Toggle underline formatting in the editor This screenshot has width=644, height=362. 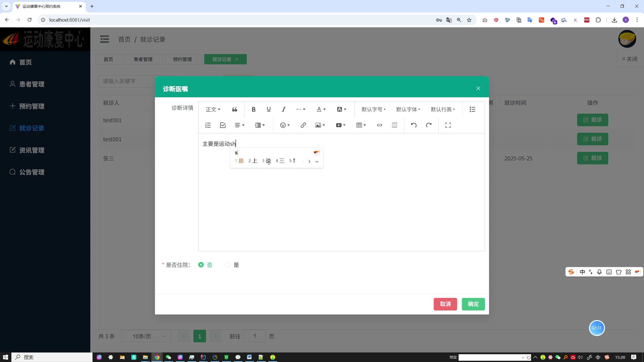[269, 109]
